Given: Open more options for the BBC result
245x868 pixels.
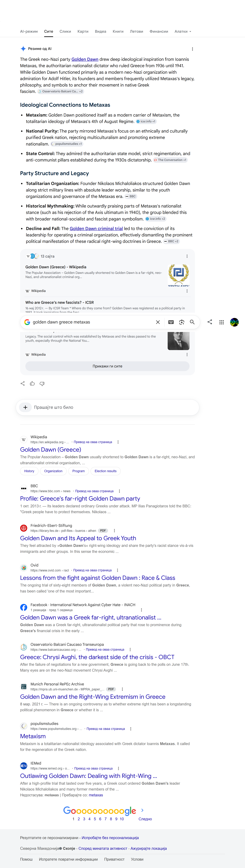Looking at the screenshot, I should click(119, 491).
